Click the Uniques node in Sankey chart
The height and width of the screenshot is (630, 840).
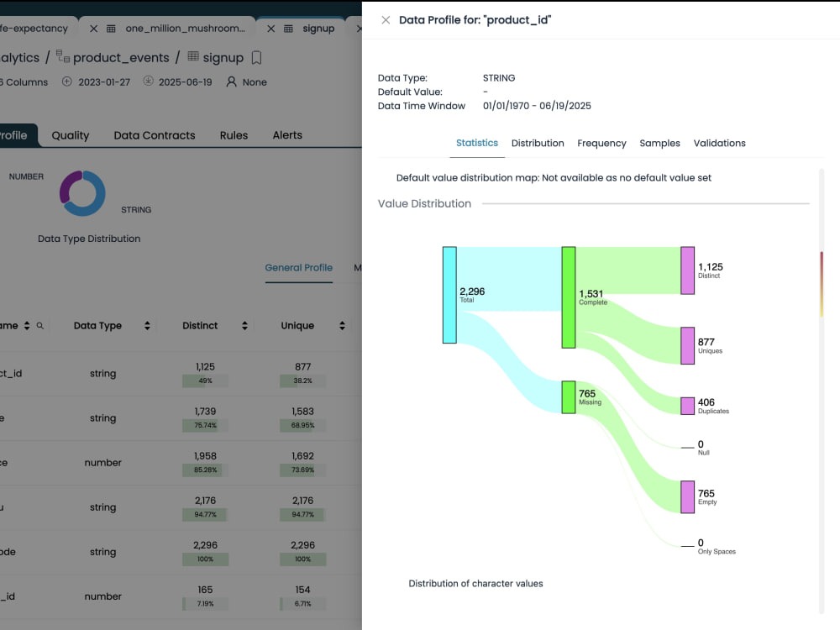pyautogui.click(x=687, y=345)
